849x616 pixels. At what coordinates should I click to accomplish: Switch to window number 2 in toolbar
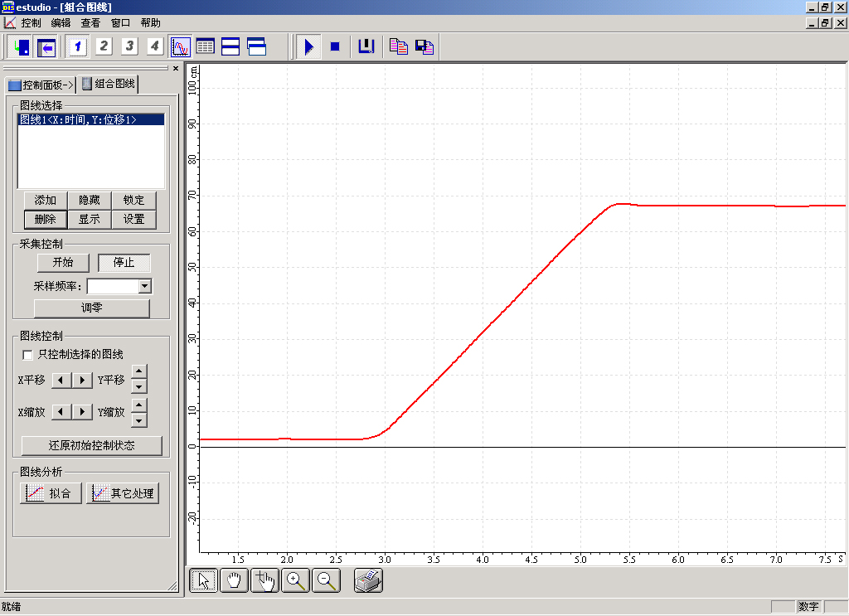104,46
